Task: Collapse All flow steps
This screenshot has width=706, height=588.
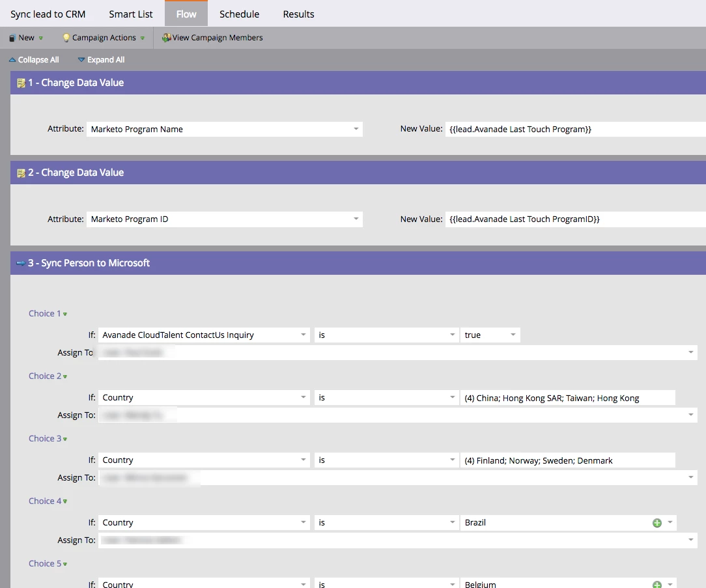Action: [x=35, y=60]
